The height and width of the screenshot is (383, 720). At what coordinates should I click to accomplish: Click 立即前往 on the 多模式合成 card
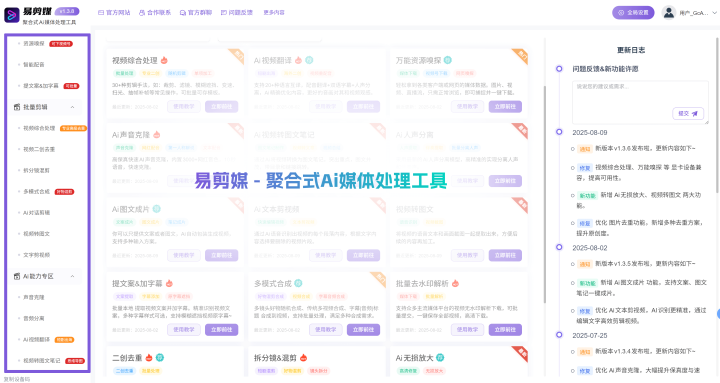coord(363,330)
